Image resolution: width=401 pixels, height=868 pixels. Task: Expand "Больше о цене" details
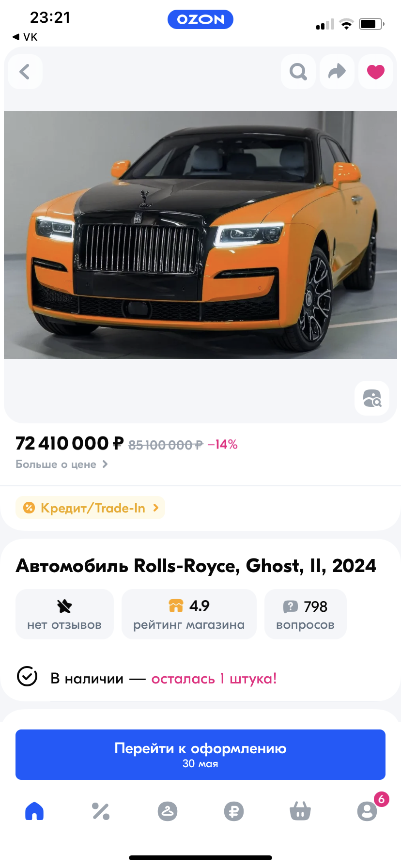pos(62,464)
